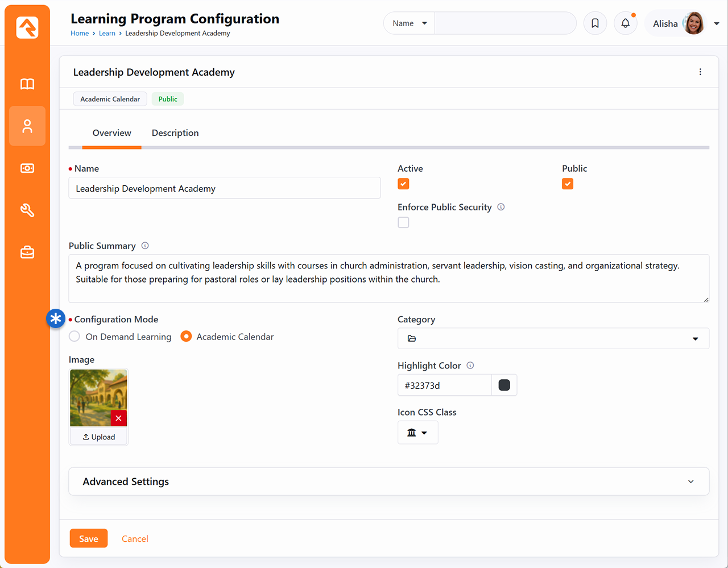Select the person icon in sidebar

[27, 126]
